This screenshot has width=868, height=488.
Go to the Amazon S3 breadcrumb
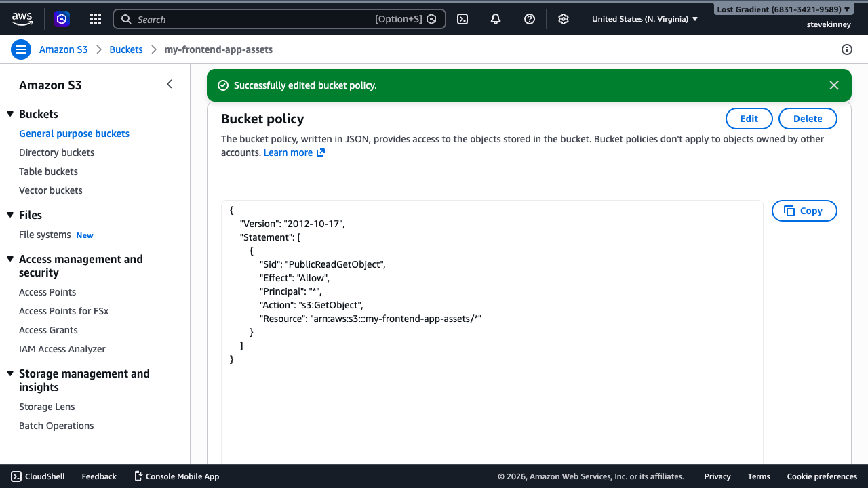click(63, 49)
